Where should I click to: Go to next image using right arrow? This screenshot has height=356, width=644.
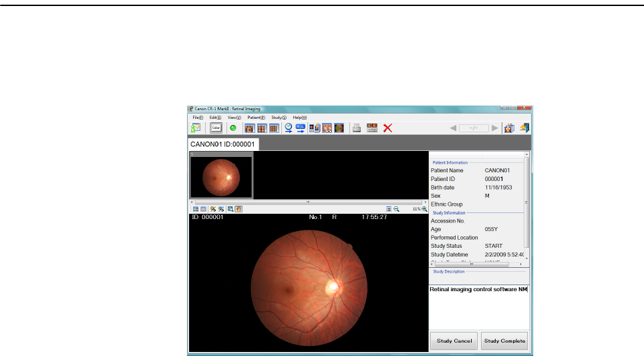click(x=495, y=128)
